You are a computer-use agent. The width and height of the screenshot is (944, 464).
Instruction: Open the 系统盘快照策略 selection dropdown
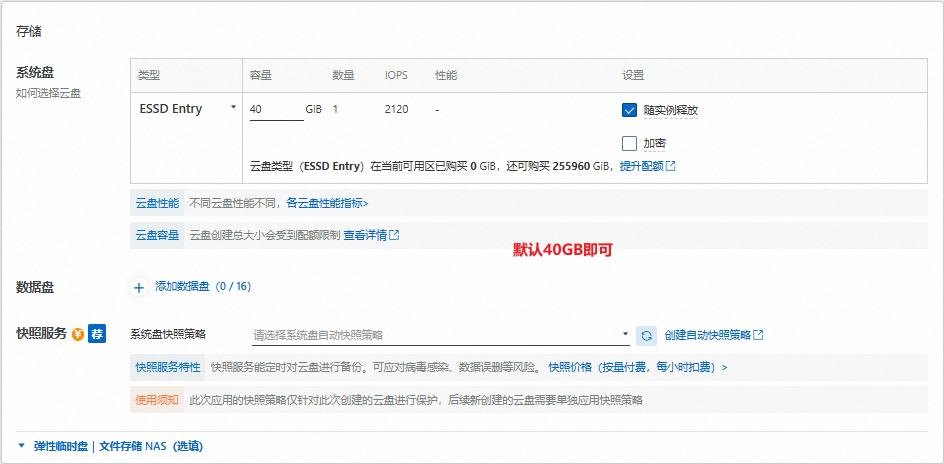click(x=441, y=335)
